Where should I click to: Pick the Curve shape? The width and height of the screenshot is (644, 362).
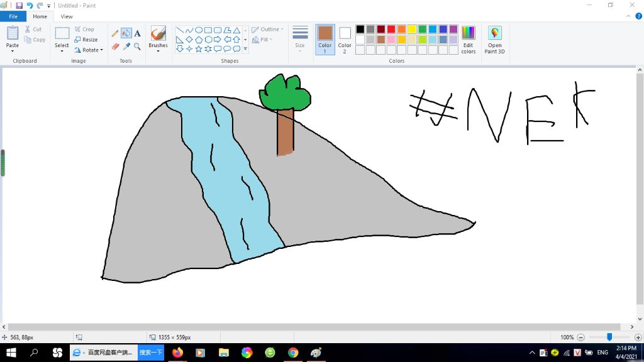(x=189, y=30)
